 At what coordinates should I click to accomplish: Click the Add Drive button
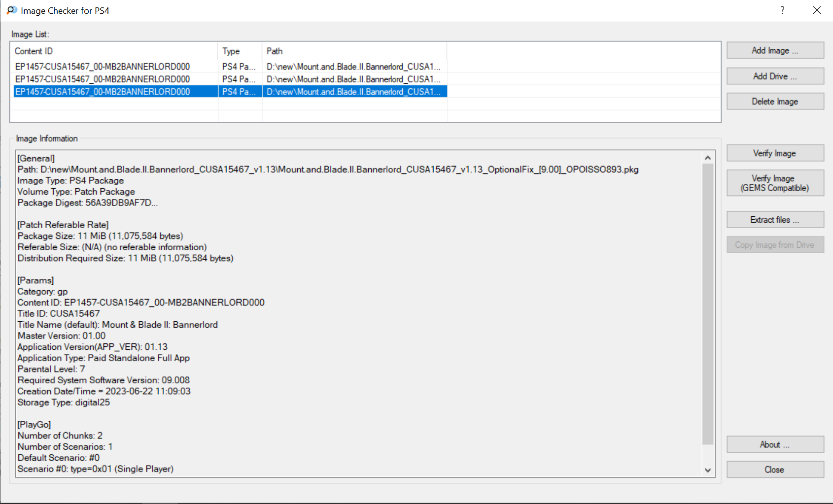[775, 76]
